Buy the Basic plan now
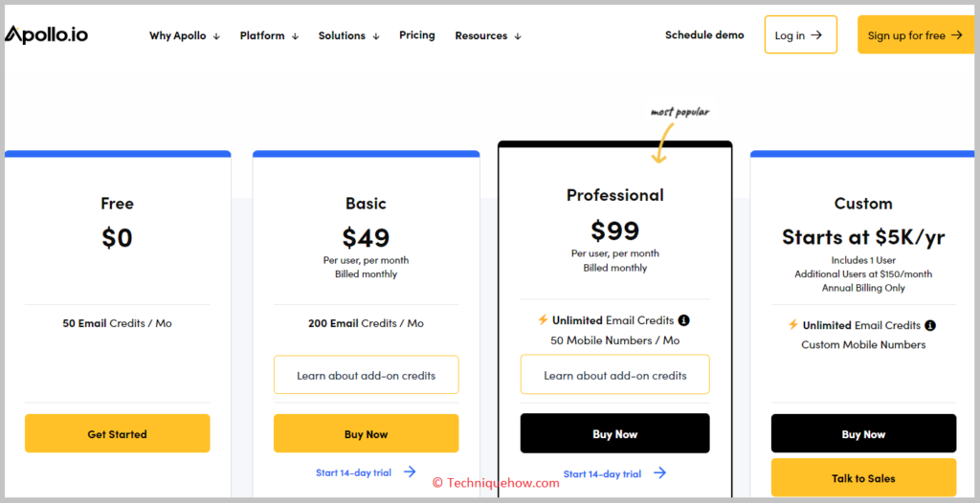 [x=367, y=433]
